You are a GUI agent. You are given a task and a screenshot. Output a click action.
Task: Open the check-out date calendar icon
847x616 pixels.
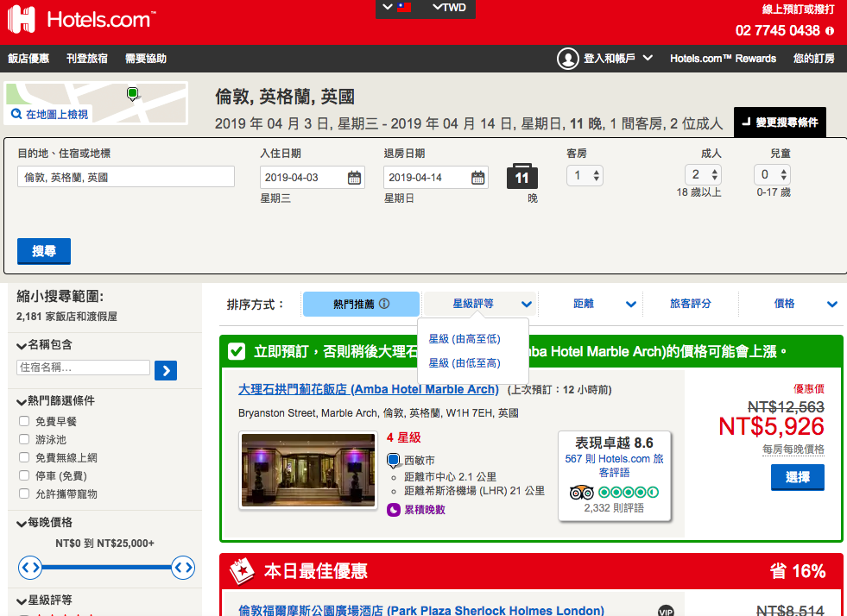(x=478, y=177)
